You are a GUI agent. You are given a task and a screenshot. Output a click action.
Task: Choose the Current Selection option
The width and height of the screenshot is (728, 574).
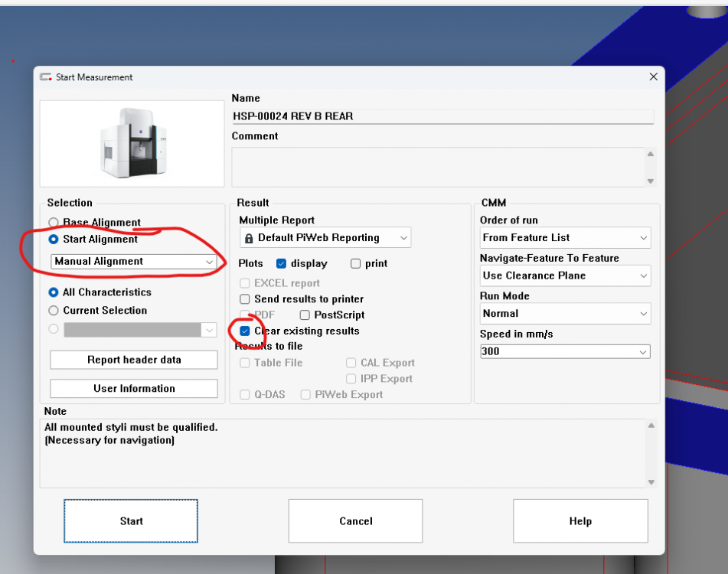pyautogui.click(x=54, y=311)
